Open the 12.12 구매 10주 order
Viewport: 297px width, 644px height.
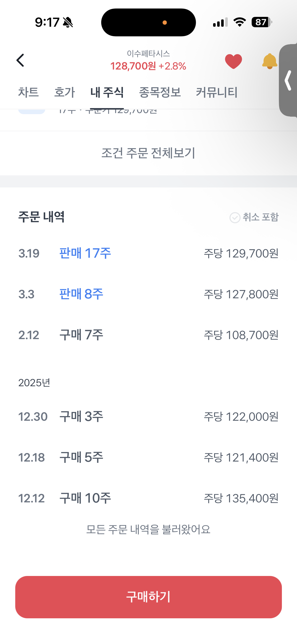[x=148, y=498]
